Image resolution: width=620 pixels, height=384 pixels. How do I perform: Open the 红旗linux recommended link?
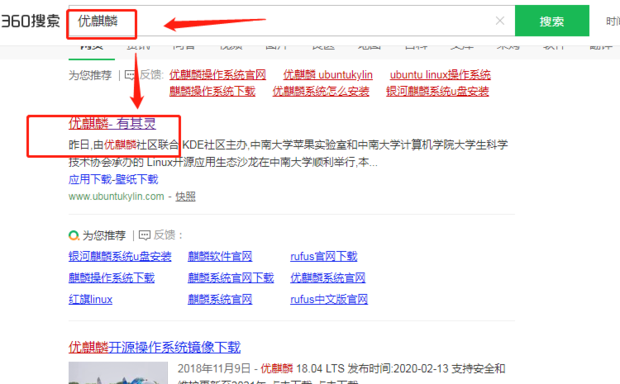point(91,299)
